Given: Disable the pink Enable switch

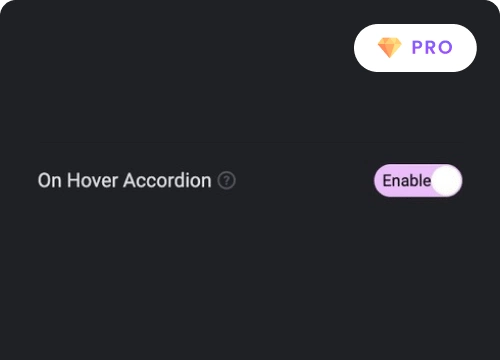Looking at the screenshot, I should point(418,181).
